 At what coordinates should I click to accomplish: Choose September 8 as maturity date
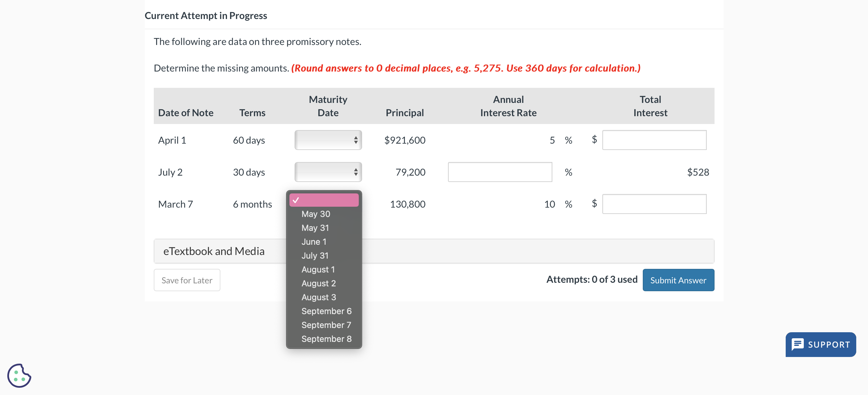pos(326,338)
